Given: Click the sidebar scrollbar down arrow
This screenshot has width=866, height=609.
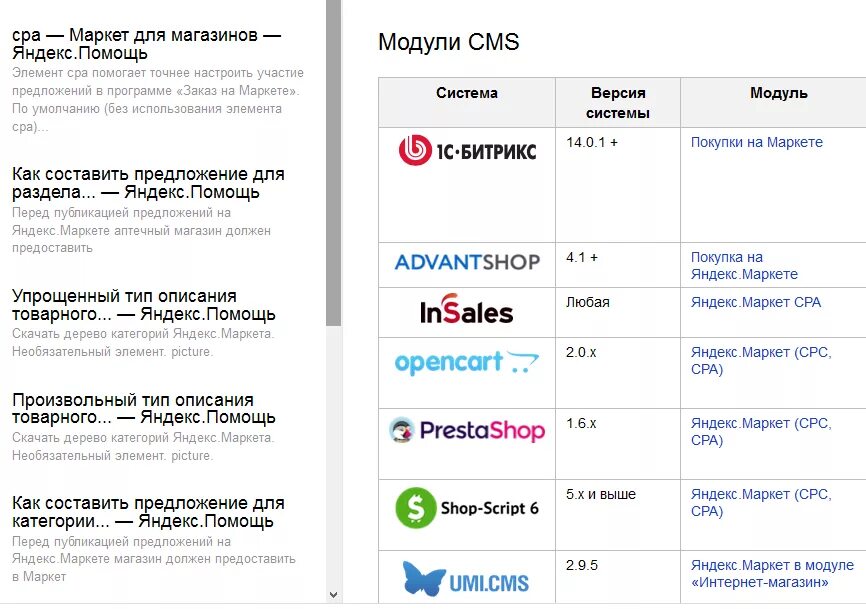Looking at the screenshot, I should coord(334,595).
